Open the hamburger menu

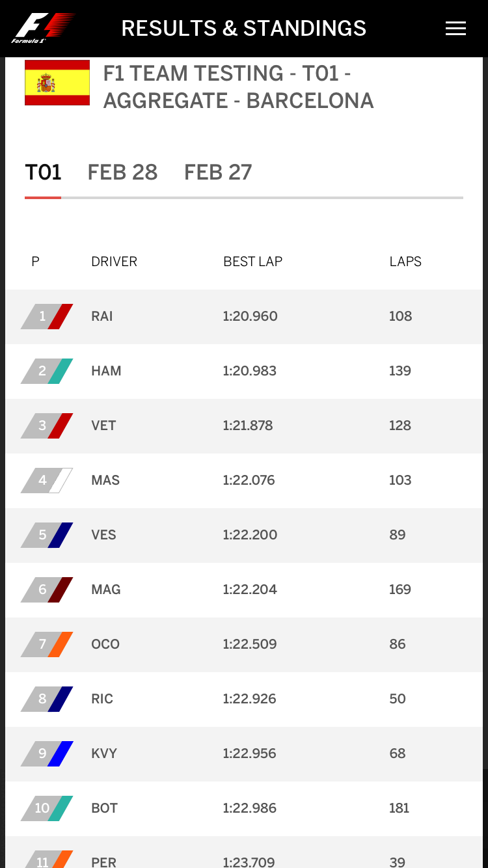pos(455,29)
